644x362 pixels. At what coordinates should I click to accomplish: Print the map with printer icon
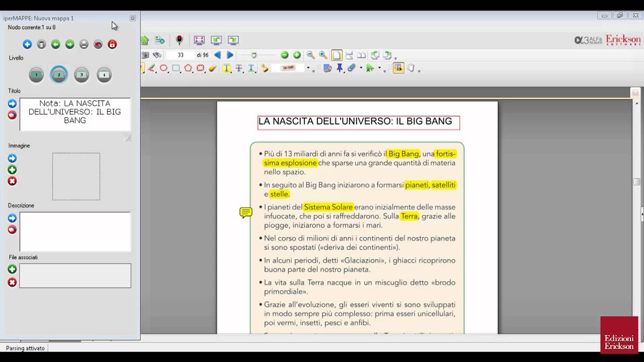tap(84, 45)
